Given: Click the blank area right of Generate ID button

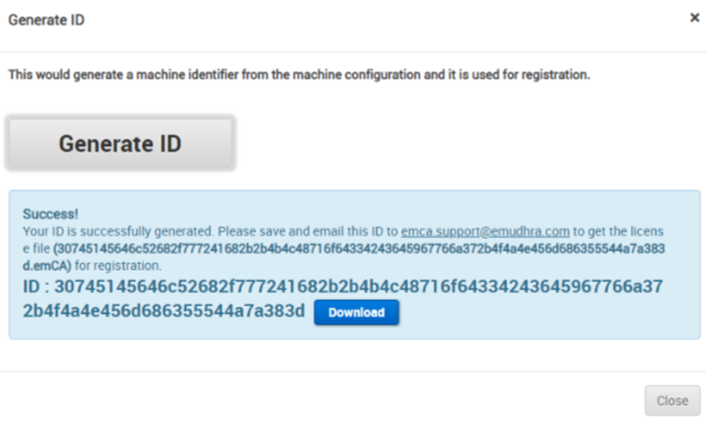Looking at the screenshot, I should (x=450, y=143).
